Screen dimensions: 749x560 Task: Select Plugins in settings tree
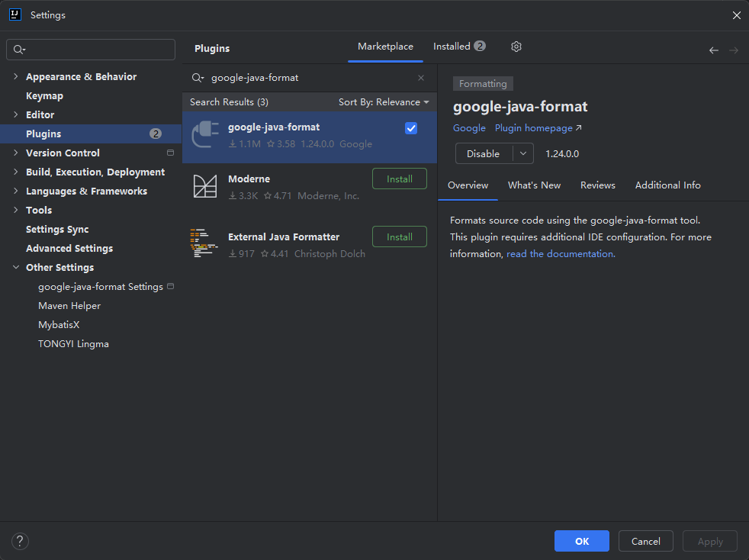(91, 134)
